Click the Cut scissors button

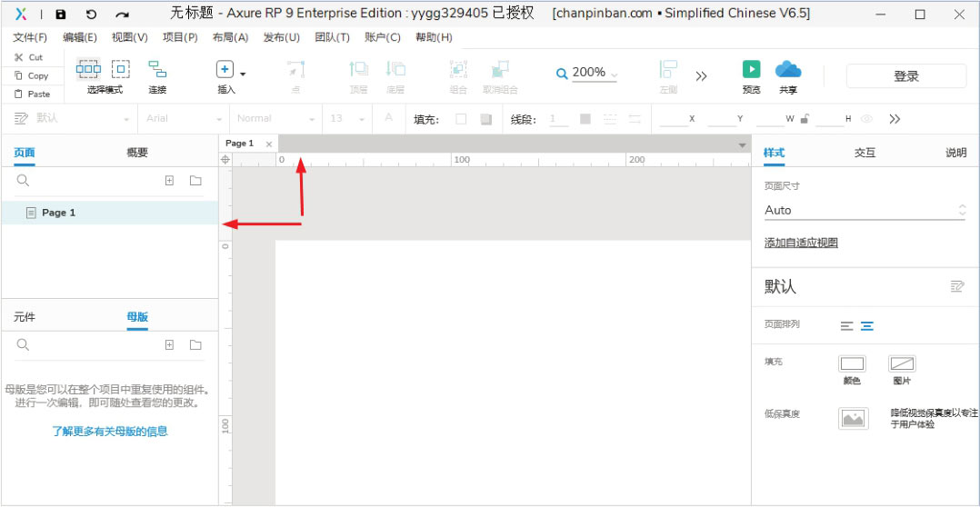29,57
